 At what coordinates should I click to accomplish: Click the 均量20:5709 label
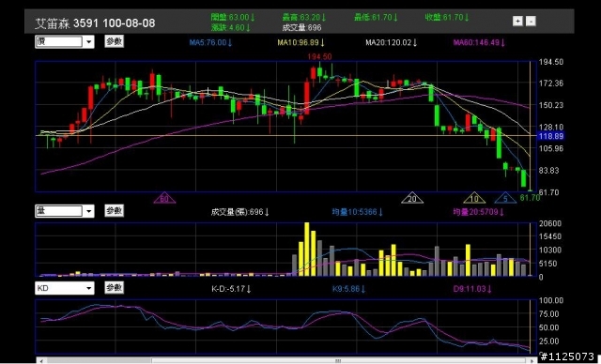(479, 212)
